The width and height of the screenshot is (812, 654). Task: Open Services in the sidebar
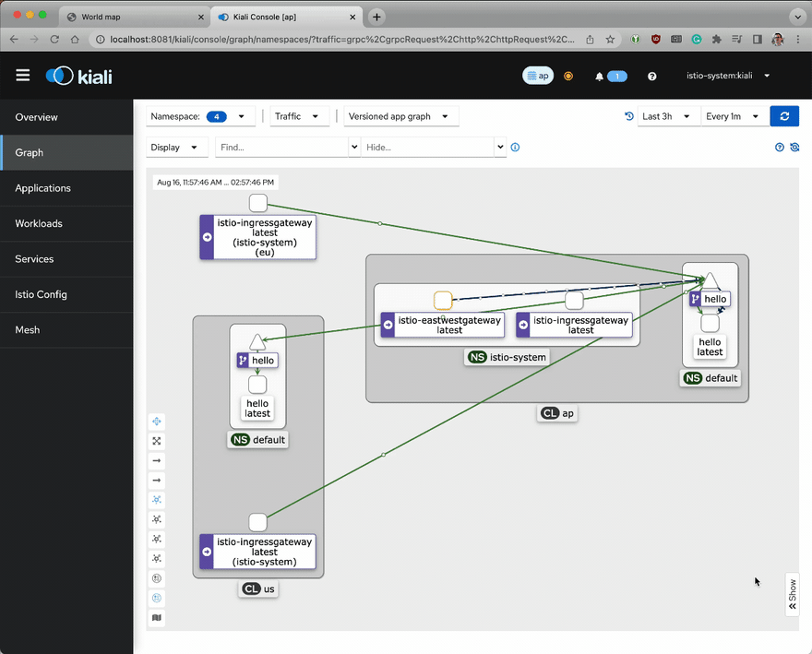point(66,259)
